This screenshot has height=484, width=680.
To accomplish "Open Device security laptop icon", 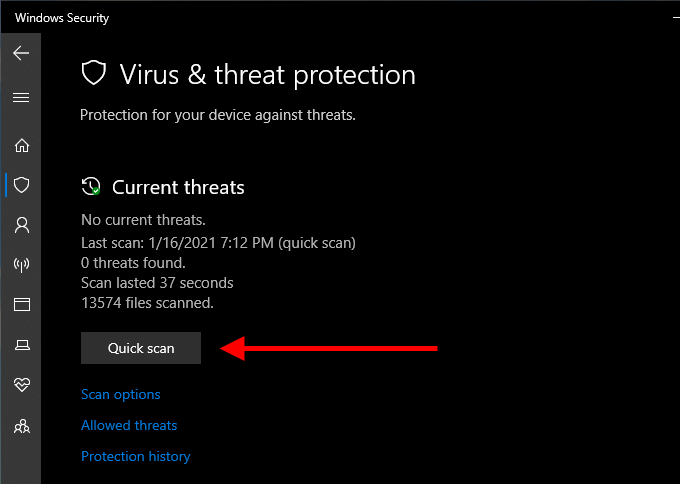I will pyautogui.click(x=21, y=345).
